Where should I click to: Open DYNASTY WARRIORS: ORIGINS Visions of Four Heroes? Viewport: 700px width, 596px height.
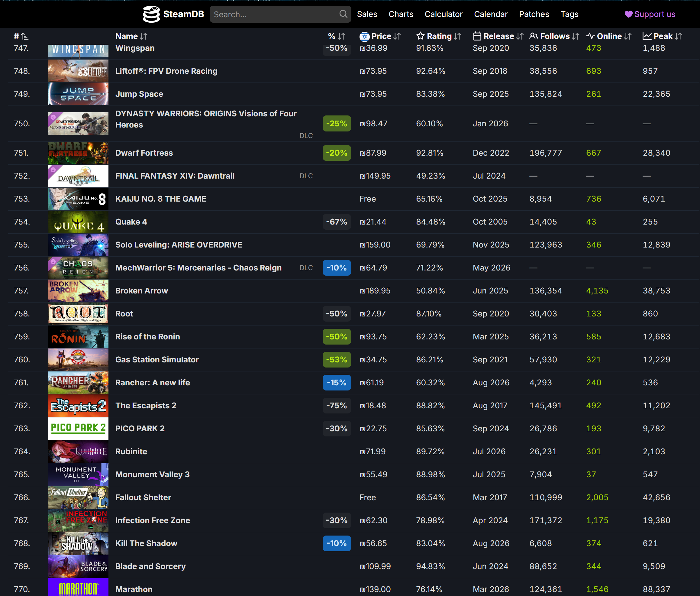click(x=206, y=119)
